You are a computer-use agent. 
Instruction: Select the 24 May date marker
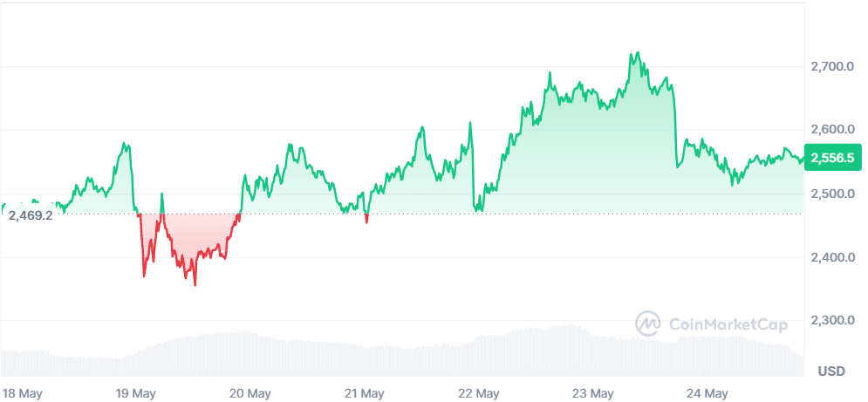coord(707,392)
